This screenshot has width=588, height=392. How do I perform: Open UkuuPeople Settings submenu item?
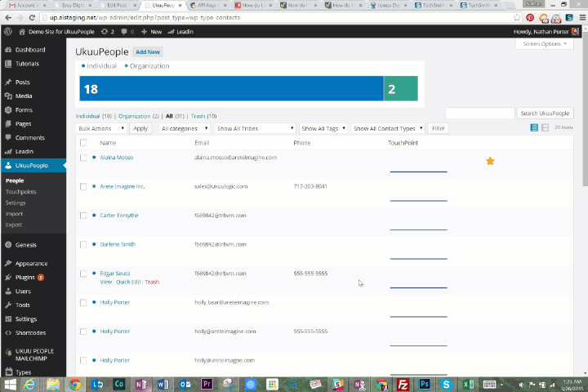16,203
